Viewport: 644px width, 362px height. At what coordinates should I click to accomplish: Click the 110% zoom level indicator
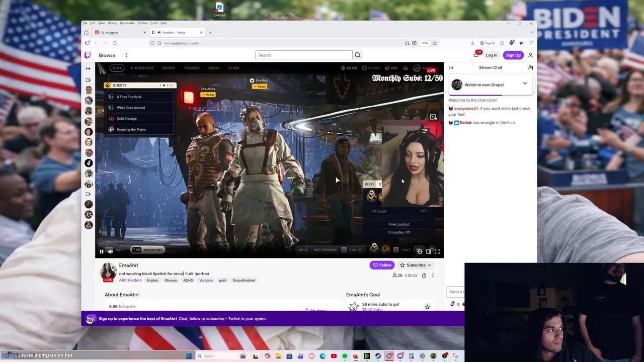pos(425,43)
